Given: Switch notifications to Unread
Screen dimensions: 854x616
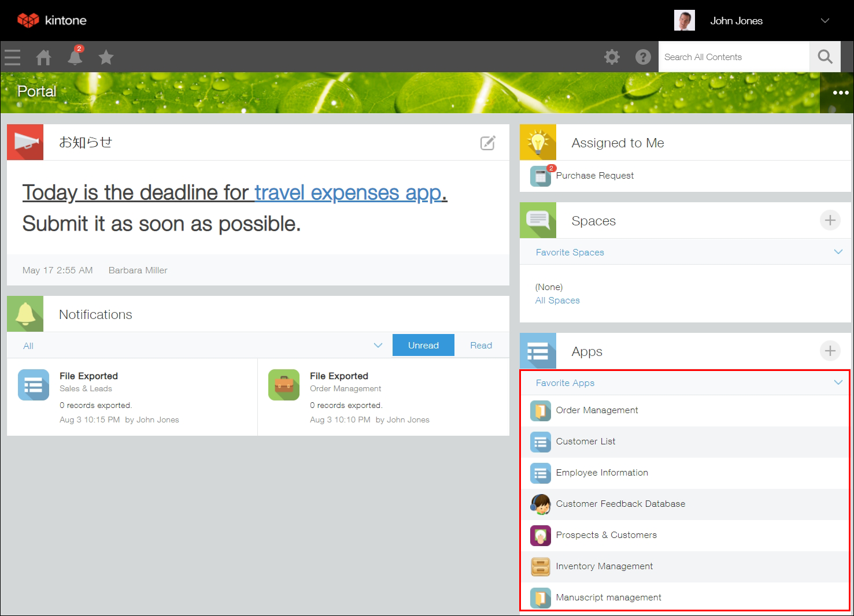Looking at the screenshot, I should tap(423, 345).
